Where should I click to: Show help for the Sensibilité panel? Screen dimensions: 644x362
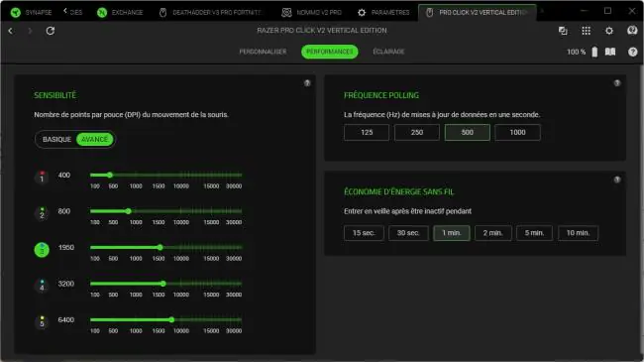pyautogui.click(x=307, y=83)
